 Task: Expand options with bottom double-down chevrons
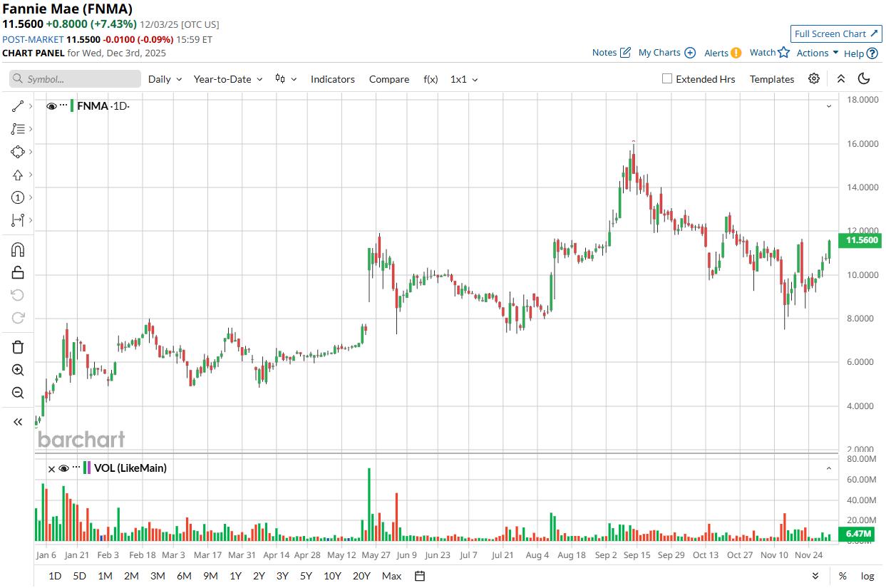(x=815, y=576)
